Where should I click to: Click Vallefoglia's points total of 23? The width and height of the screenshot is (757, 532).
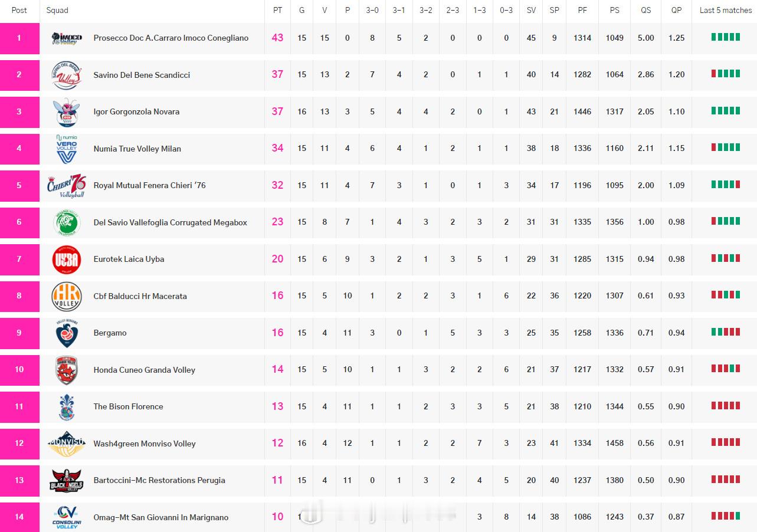(x=277, y=222)
